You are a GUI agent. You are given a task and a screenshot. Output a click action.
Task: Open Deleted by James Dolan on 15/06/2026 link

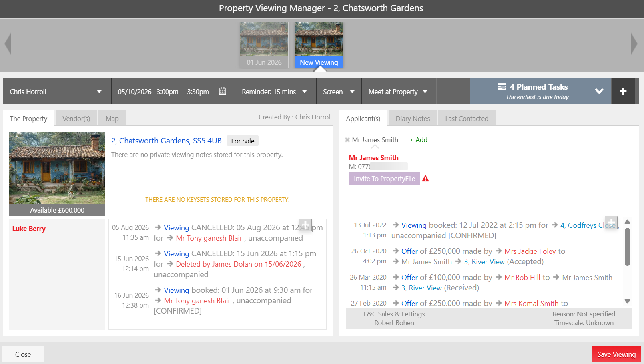pyautogui.click(x=239, y=264)
